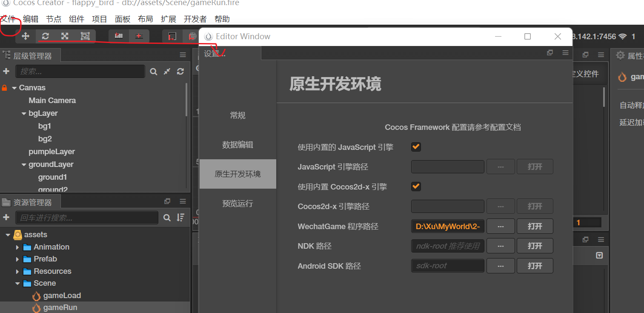This screenshot has width=644, height=313.
Task: Open the Android SDK 路径 folder
Action: 535,266
